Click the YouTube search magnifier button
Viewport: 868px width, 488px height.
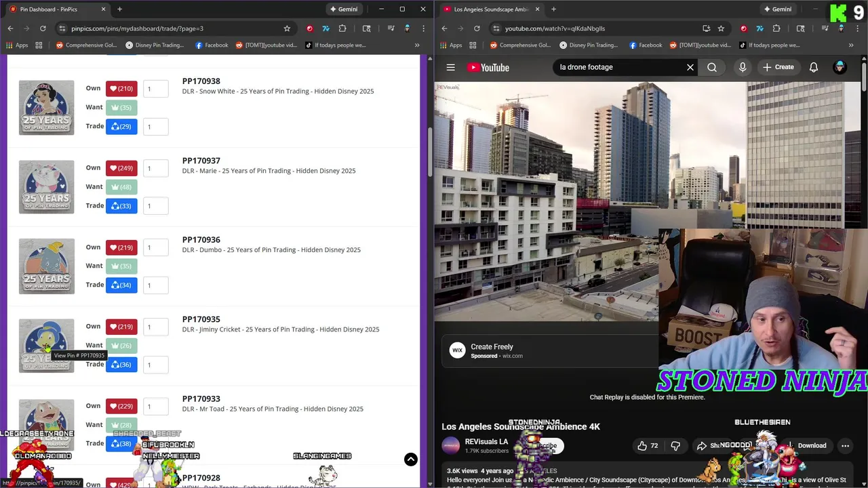[712, 67]
